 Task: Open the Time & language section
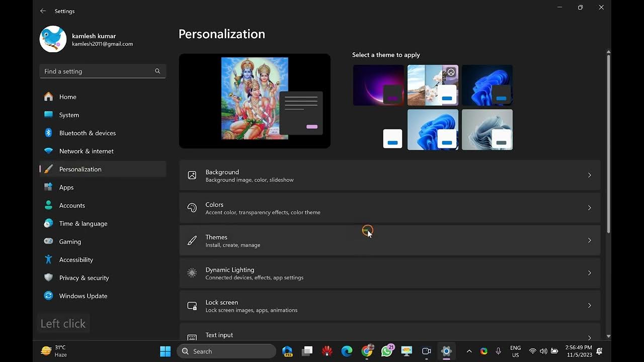tap(103, 223)
